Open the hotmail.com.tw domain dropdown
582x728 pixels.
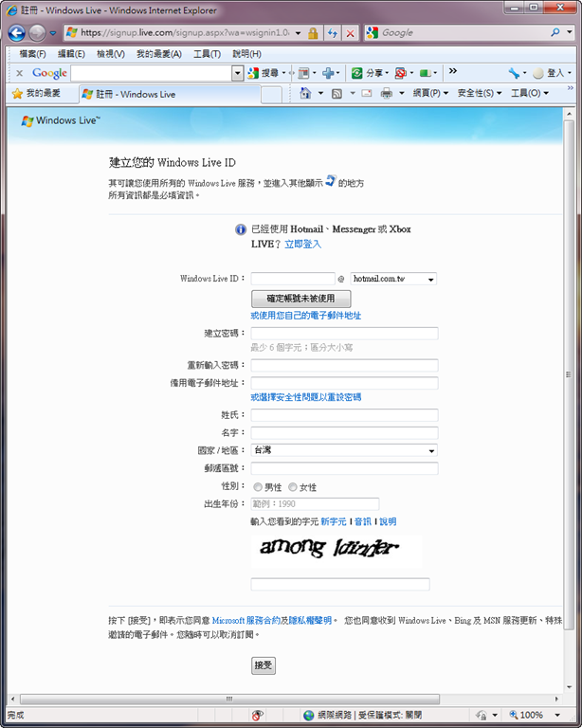click(x=393, y=279)
